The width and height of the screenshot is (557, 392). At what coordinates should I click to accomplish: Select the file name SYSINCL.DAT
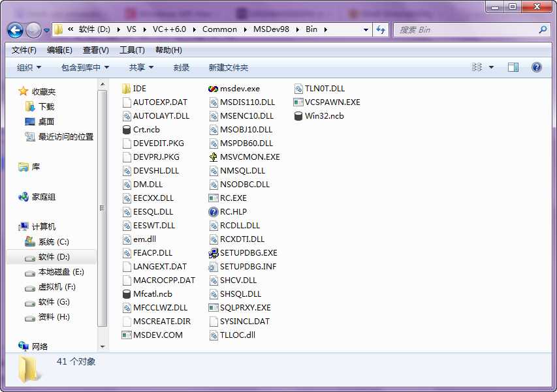click(x=245, y=322)
